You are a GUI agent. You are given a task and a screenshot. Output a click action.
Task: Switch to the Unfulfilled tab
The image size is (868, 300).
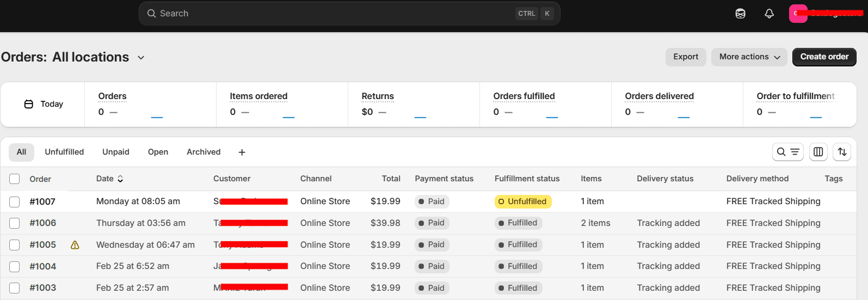point(64,152)
